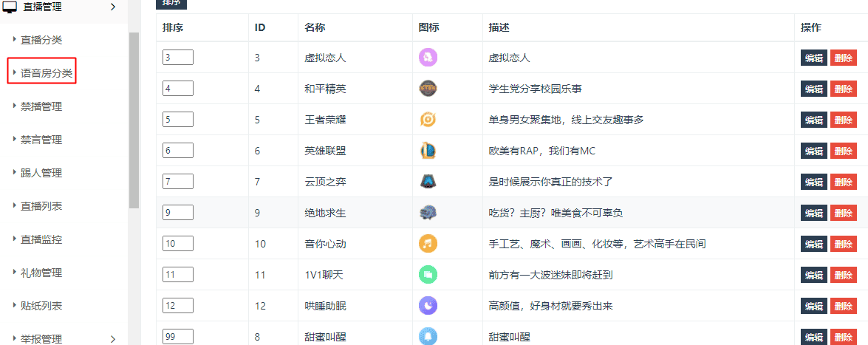Click the 英雄联盟 category icon
Image resolution: width=868 pixels, height=345 pixels.
(428, 151)
